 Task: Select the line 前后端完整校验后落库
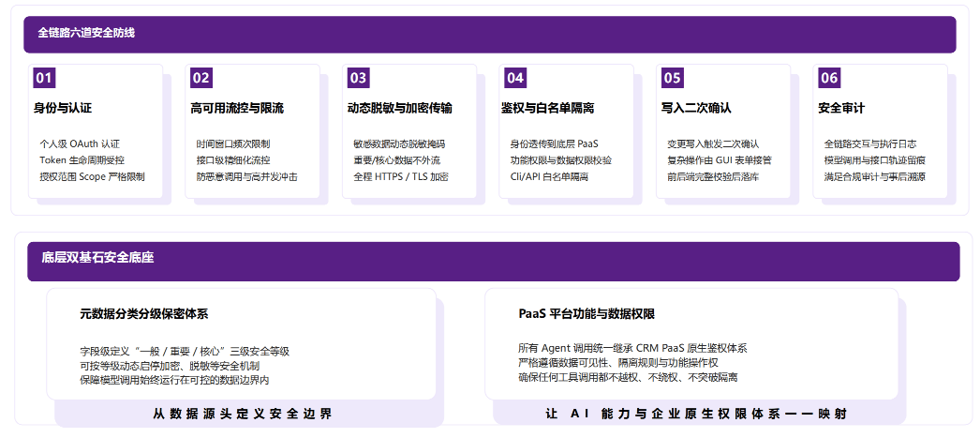pyautogui.click(x=713, y=176)
